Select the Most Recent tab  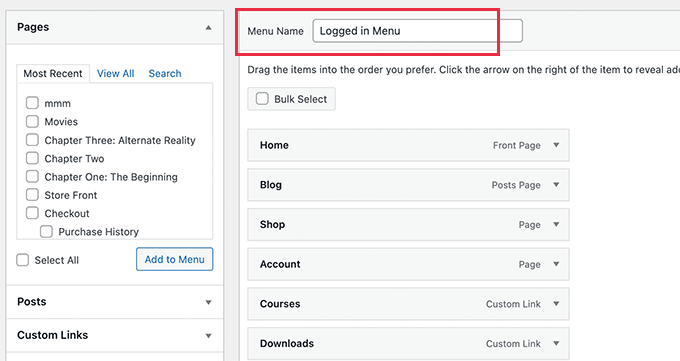(x=53, y=73)
